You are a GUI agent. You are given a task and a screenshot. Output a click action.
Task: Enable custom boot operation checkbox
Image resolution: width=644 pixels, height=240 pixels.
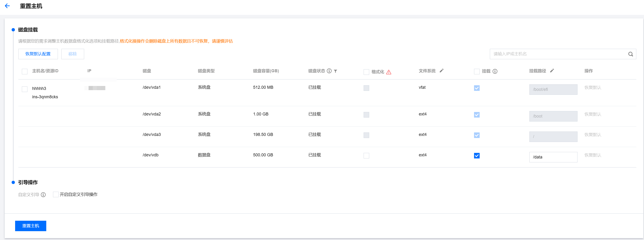click(x=56, y=194)
